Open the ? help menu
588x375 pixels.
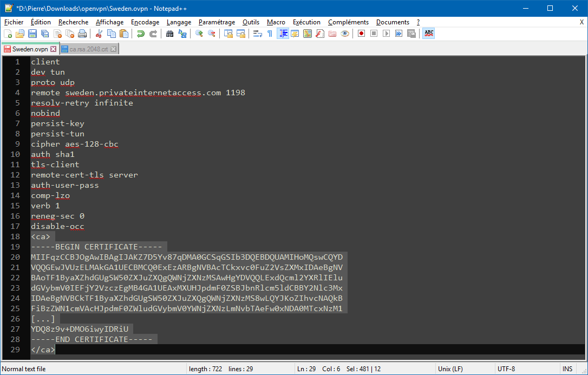click(x=418, y=22)
